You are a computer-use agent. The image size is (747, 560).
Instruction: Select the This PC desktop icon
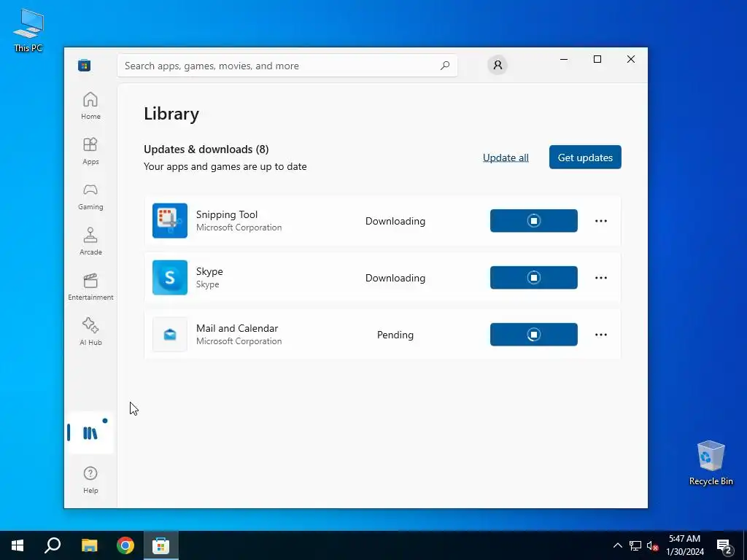pyautogui.click(x=28, y=31)
